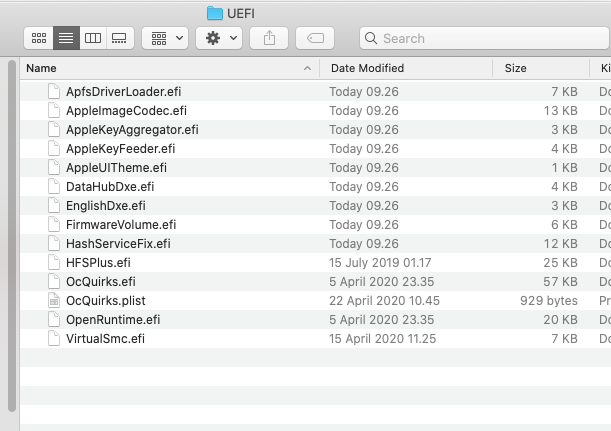Click the file icon of DataHubDxe.efi

pyautogui.click(x=54, y=186)
